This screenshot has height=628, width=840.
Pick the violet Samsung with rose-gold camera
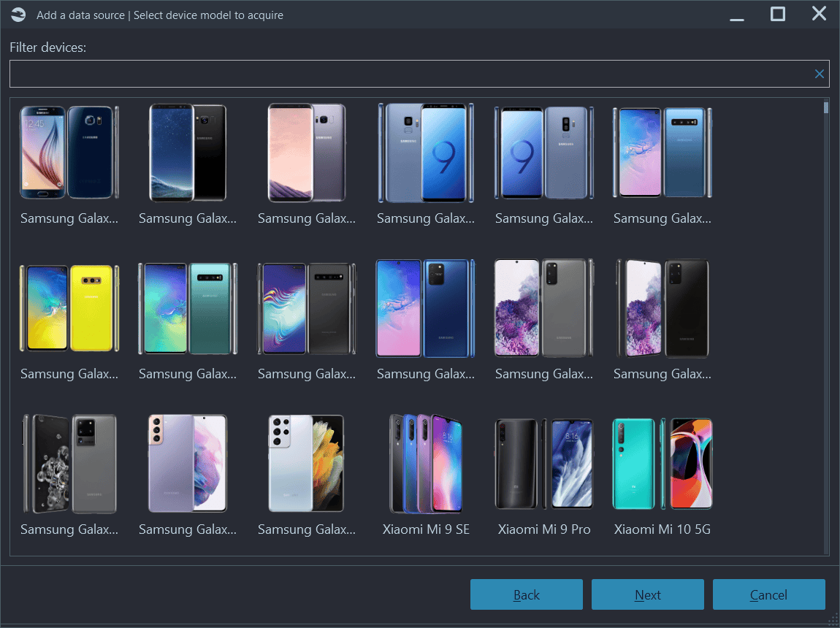(188, 475)
